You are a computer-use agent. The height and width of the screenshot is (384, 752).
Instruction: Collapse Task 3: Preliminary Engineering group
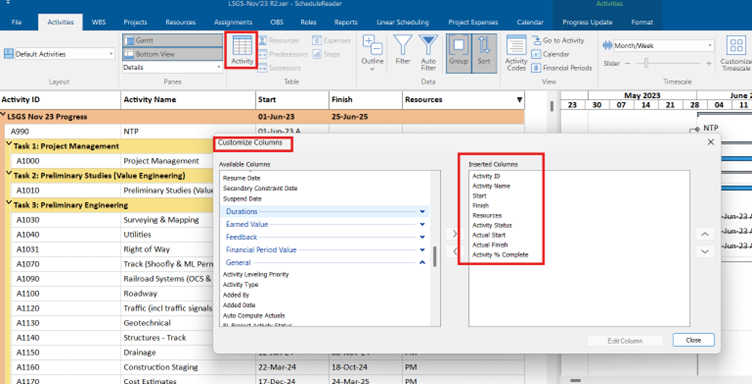pos(9,203)
